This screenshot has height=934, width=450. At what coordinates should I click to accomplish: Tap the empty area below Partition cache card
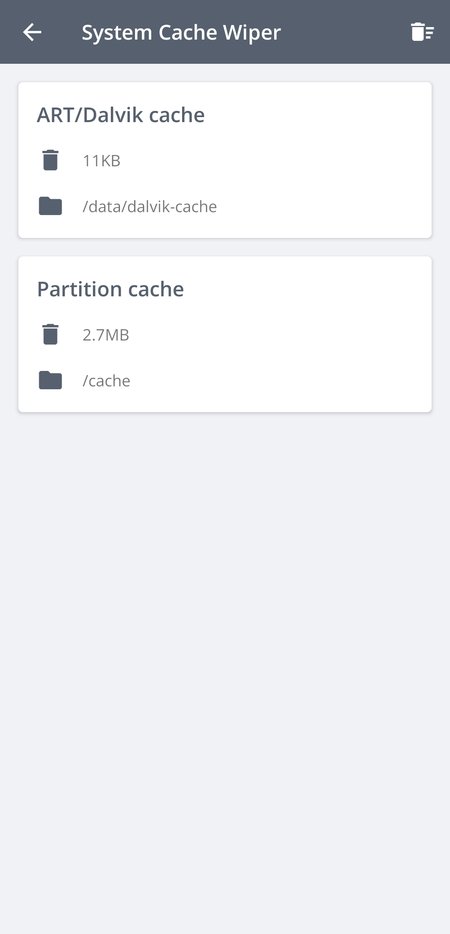(x=225, y=655)
